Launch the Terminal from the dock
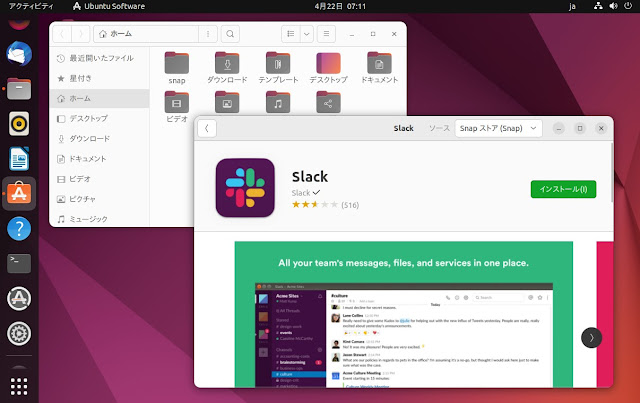Image resolution: width=640 pixels, height=403 pixels. 19,263
